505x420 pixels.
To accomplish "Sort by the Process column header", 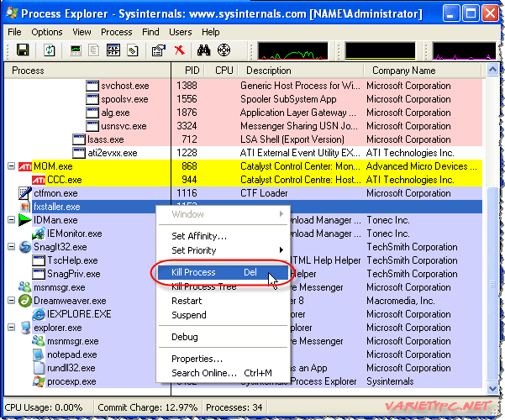I will (x=87, y=71).
